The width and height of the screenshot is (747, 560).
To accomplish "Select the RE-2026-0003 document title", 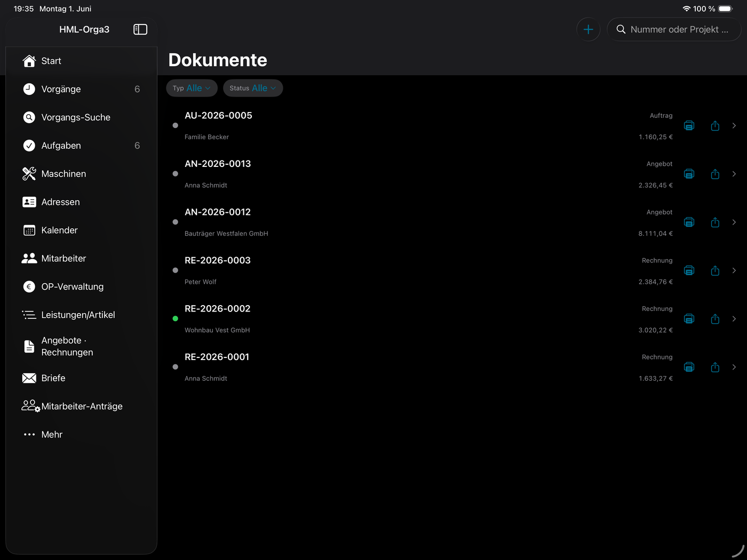I will coord(218,260).
